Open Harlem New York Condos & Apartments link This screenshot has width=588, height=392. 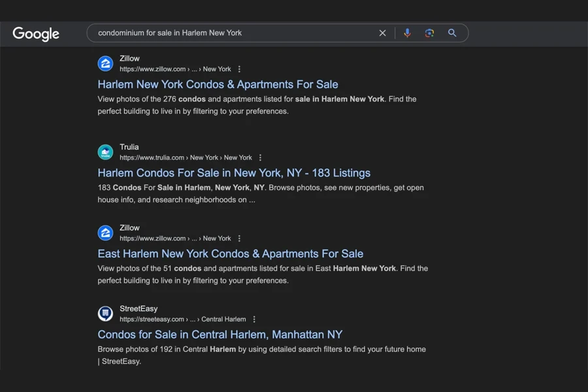click(218, 84)
